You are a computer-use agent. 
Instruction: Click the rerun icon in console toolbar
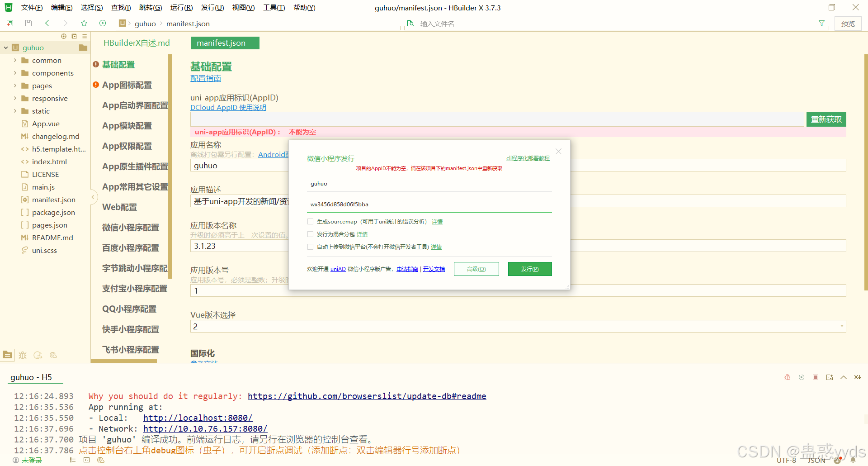(x=802, y=377)
